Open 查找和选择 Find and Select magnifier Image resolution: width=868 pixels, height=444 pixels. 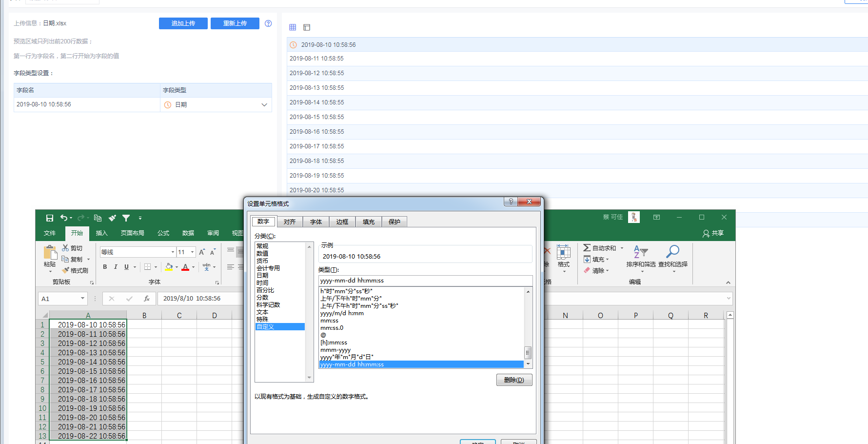[x=673, y=258]
